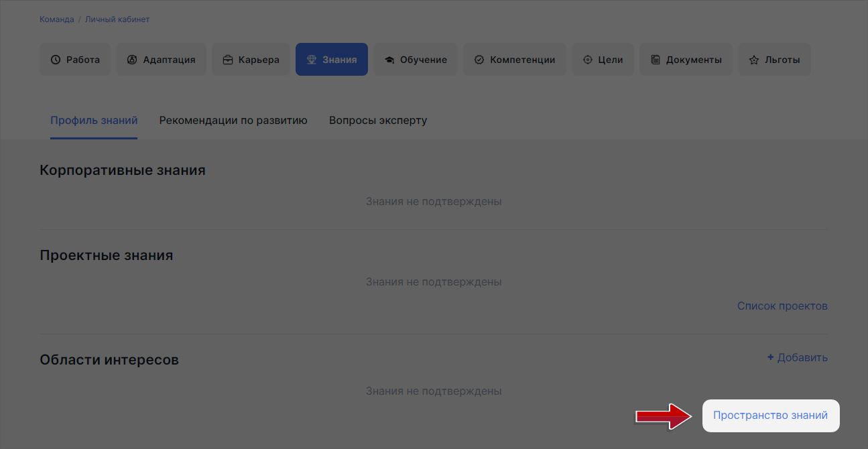Select the Рекомендации по развитию tab

[x=233, y=120]
